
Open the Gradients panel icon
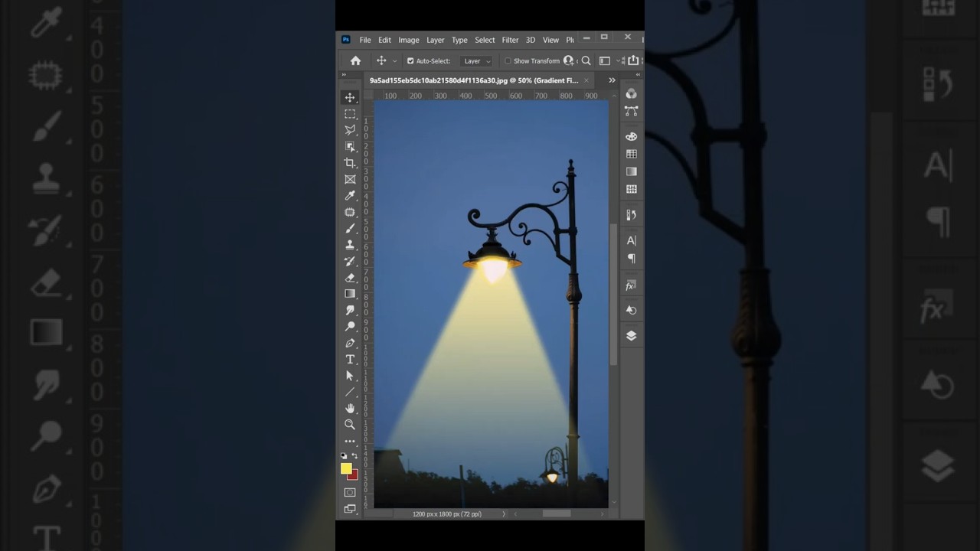(x=631, y=171)
